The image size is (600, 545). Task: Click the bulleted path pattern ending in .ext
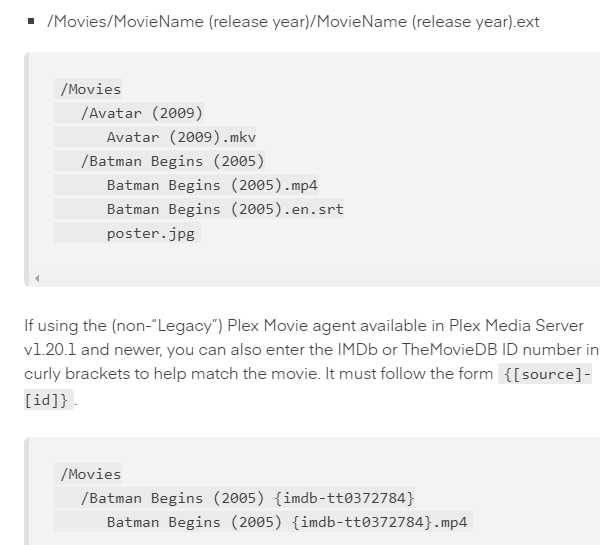coord(293,21)
